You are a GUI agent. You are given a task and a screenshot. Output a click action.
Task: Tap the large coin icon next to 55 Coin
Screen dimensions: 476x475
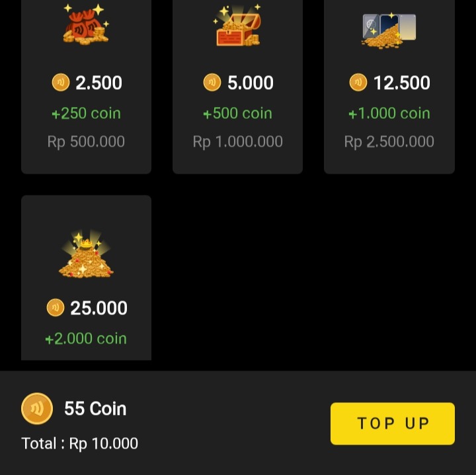coord(37,408)
